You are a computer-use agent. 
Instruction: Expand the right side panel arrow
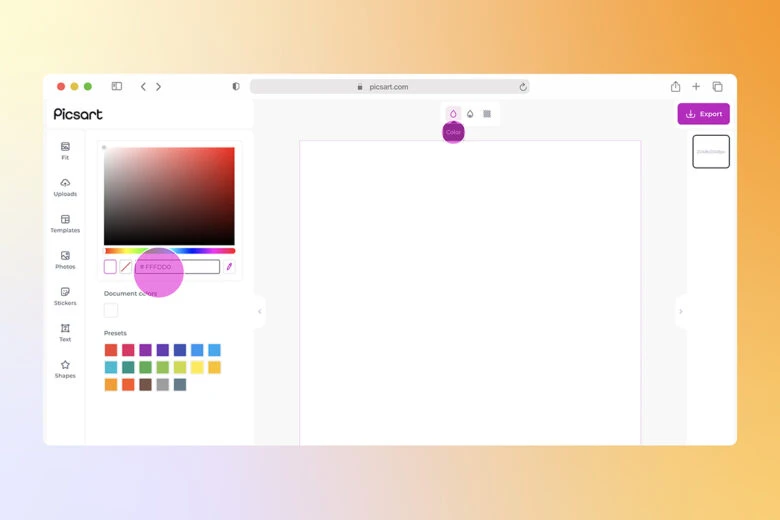coord(681,311)
